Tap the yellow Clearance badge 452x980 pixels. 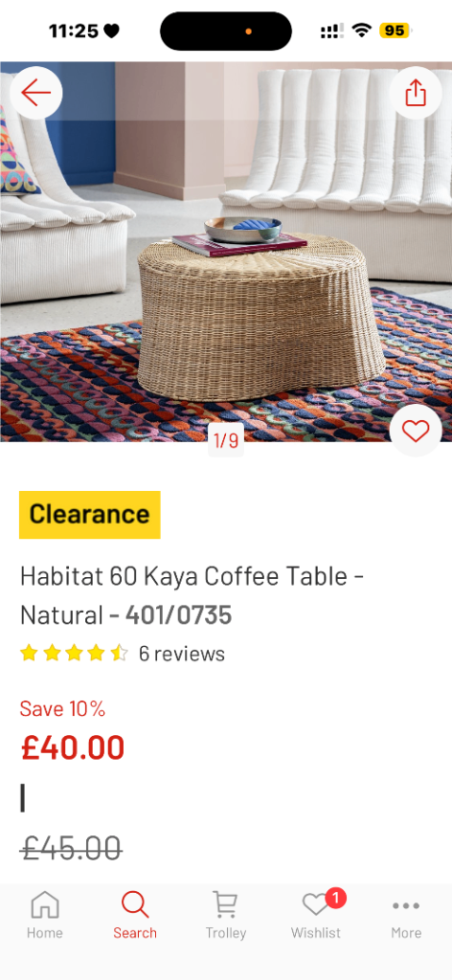point(90,514)
